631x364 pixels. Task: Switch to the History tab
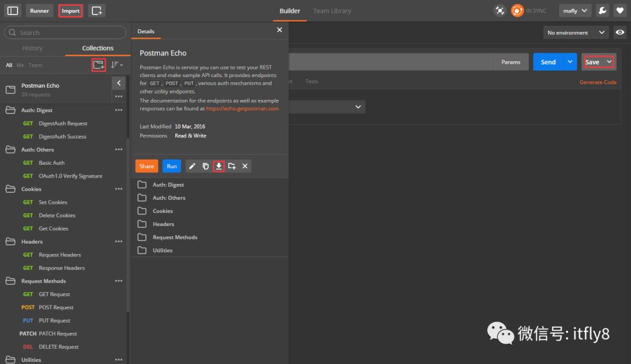click(32, 48)
